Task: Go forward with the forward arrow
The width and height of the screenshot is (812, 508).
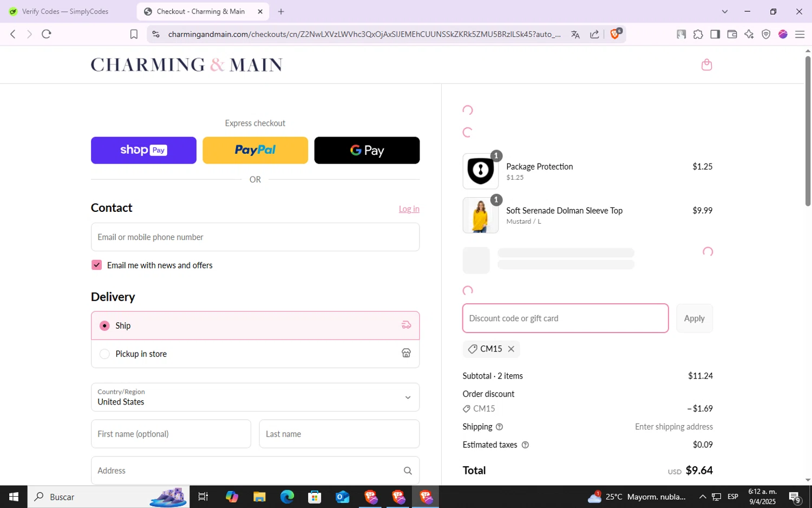Action: pos(29,34)
